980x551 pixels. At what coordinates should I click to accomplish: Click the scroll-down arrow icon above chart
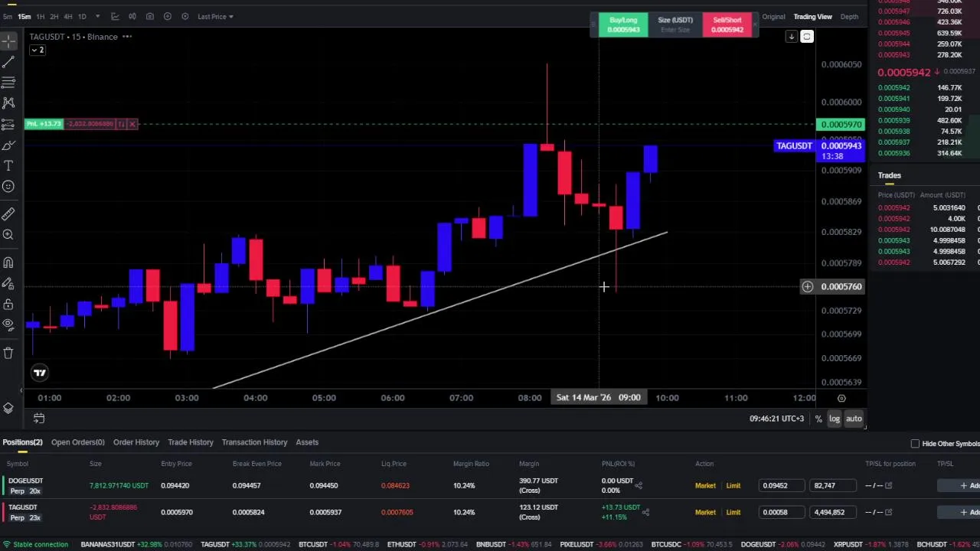point(792,37)
